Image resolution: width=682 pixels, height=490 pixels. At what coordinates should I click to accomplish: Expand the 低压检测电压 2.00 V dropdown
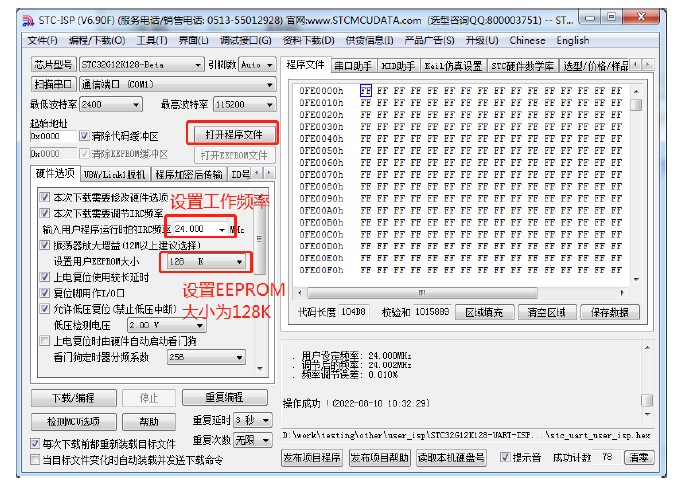[x=200, y=325]
